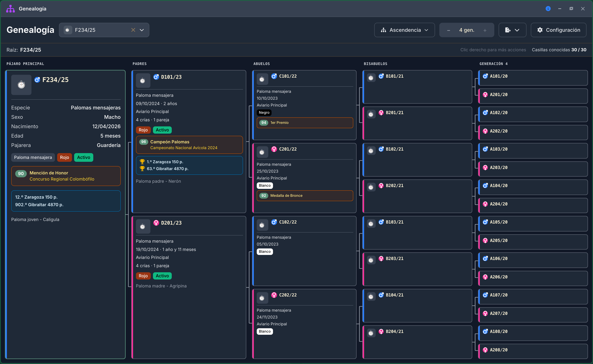Click the blue info icon in title bar
Image resolution: width=593 pixels, height=364 pixels.
548,9
